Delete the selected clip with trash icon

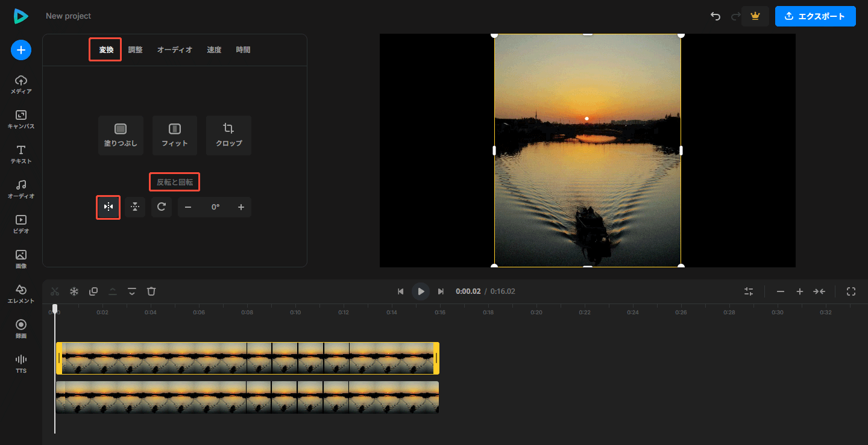click(151, 291)
